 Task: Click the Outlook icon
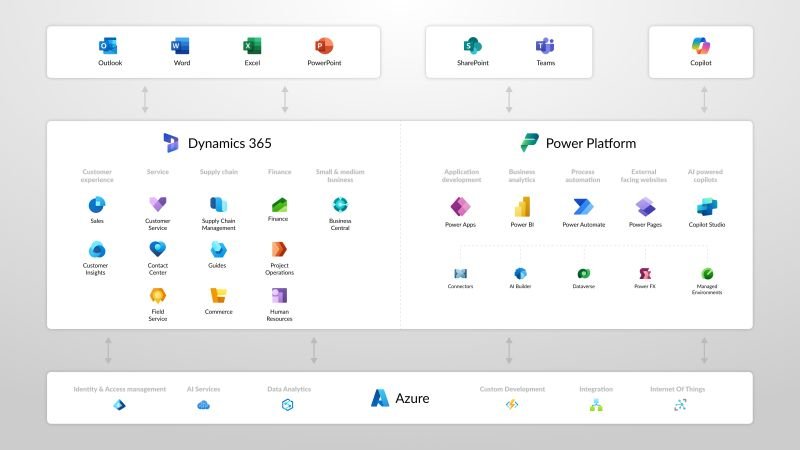[108, 46]
